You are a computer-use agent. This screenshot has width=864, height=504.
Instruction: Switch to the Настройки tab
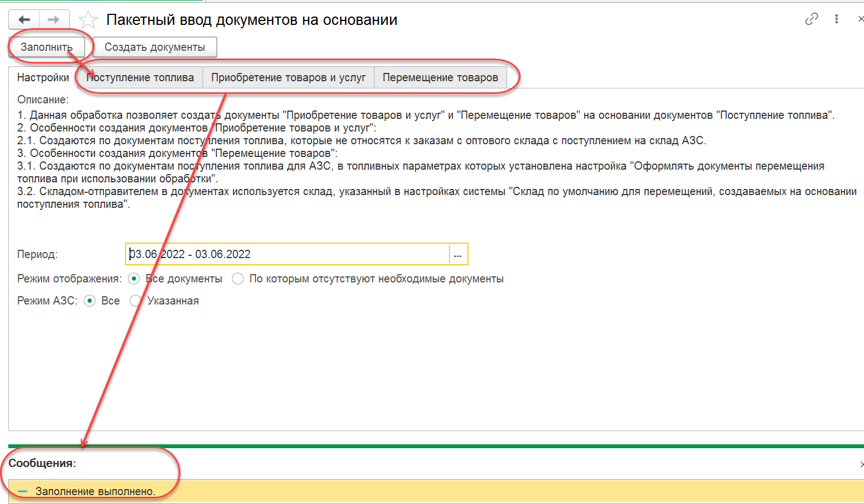point(43,77)
